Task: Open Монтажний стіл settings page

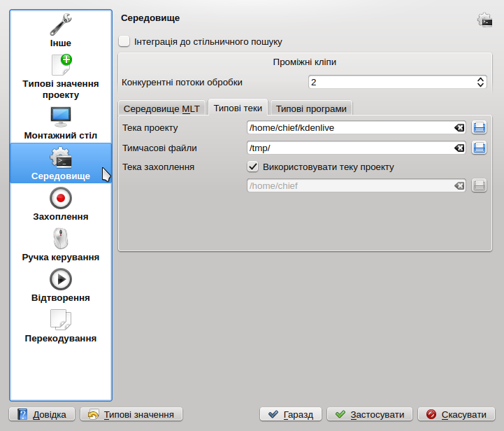Action: tap(61, 123)
